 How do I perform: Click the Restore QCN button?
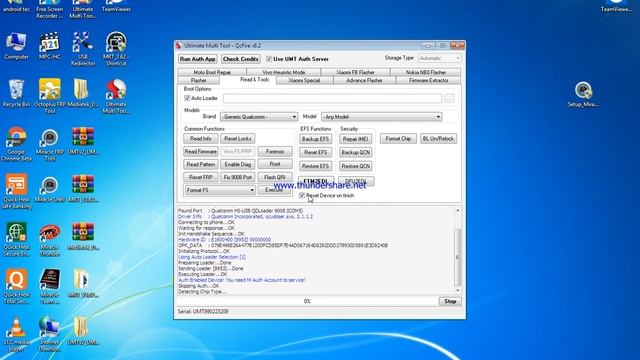tap(356, 166)
